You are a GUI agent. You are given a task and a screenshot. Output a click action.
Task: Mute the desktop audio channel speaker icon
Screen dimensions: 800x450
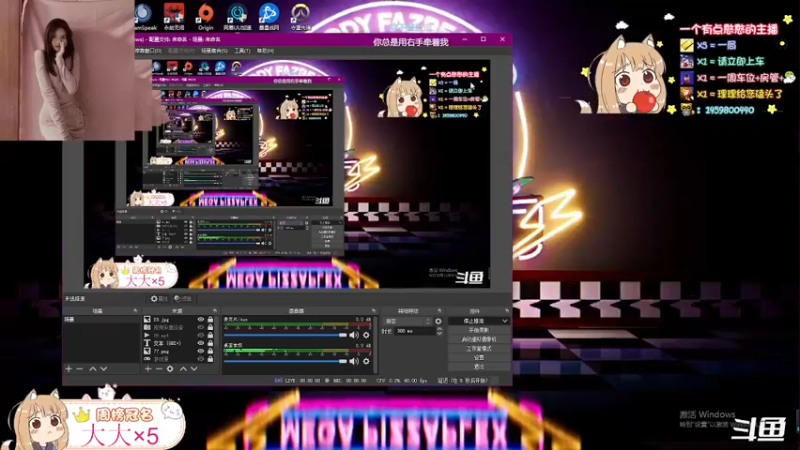354,361
